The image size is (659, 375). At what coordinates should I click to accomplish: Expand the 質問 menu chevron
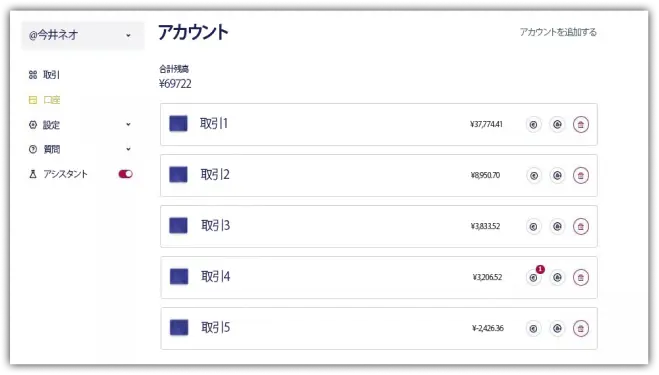(128, 149)
